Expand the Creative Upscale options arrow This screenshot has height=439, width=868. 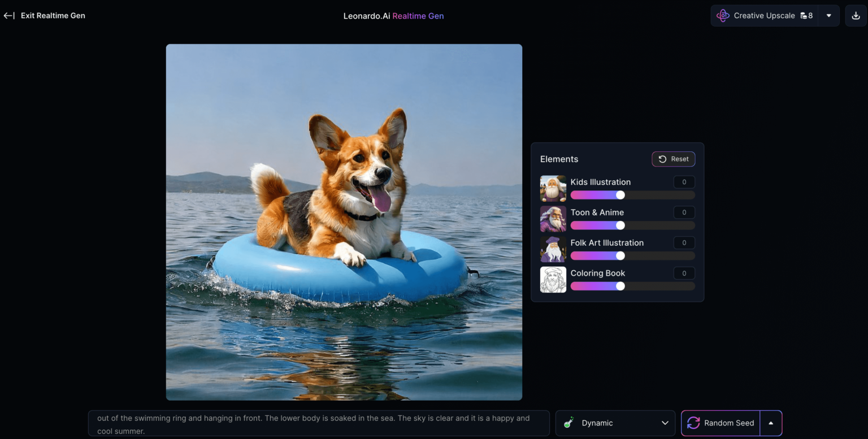tap(828, 16)
